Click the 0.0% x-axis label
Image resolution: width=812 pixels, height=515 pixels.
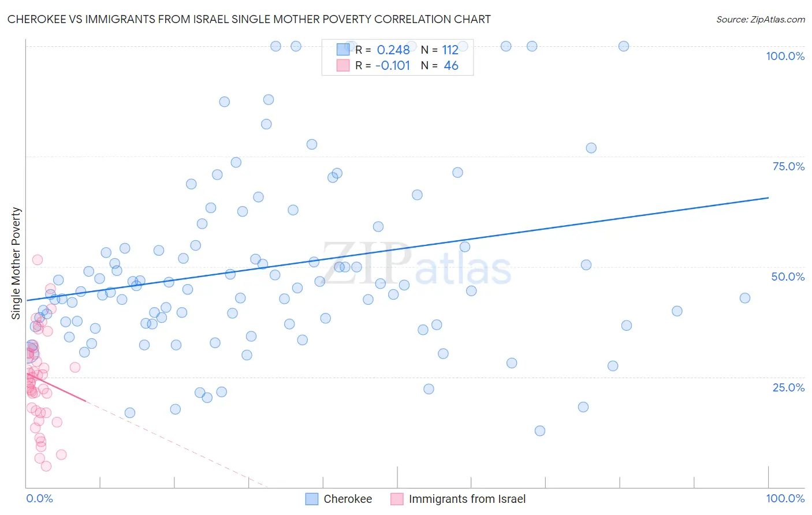pyautogui.click(x=39, y=498)
